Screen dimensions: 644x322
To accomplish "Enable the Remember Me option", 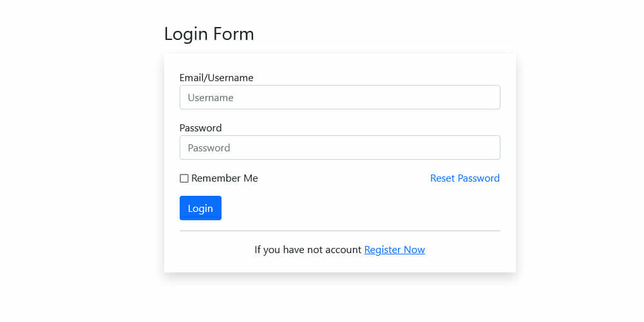I will [184, 178].
